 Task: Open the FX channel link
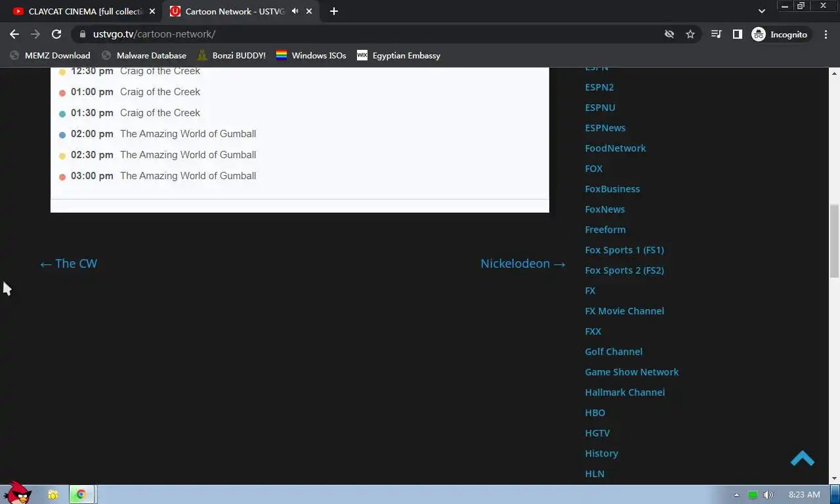point(590,290)
